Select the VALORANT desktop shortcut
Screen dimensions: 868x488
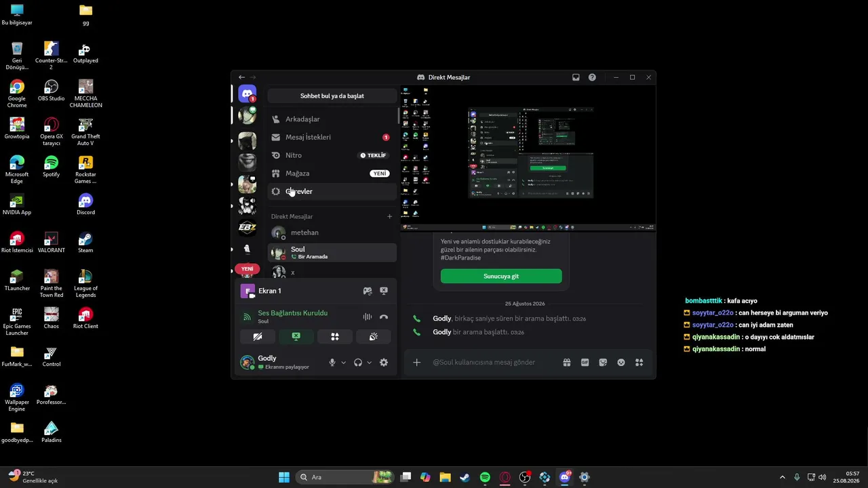51,242
